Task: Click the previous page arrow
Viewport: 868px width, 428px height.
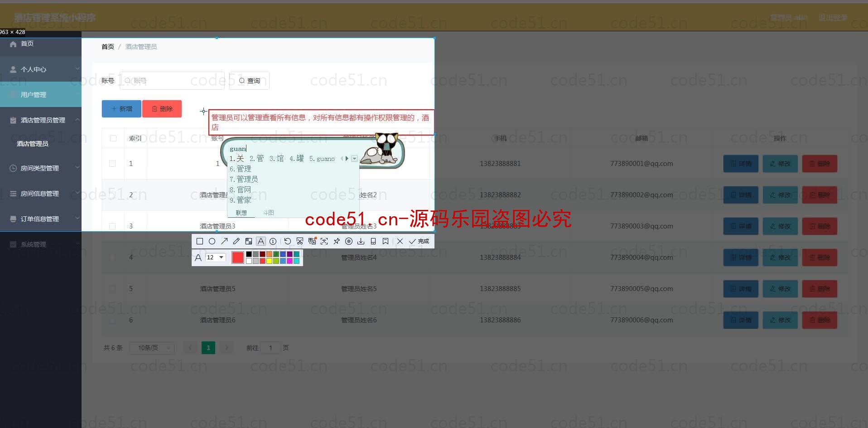Action: coord(190,348)
